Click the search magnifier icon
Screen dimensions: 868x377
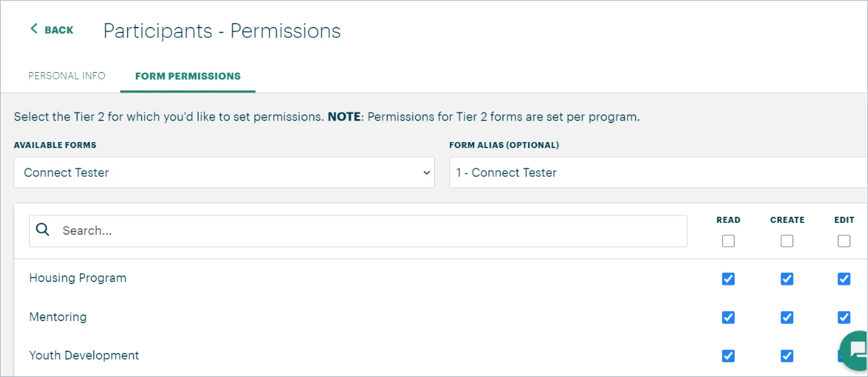(x=43, y=230)
